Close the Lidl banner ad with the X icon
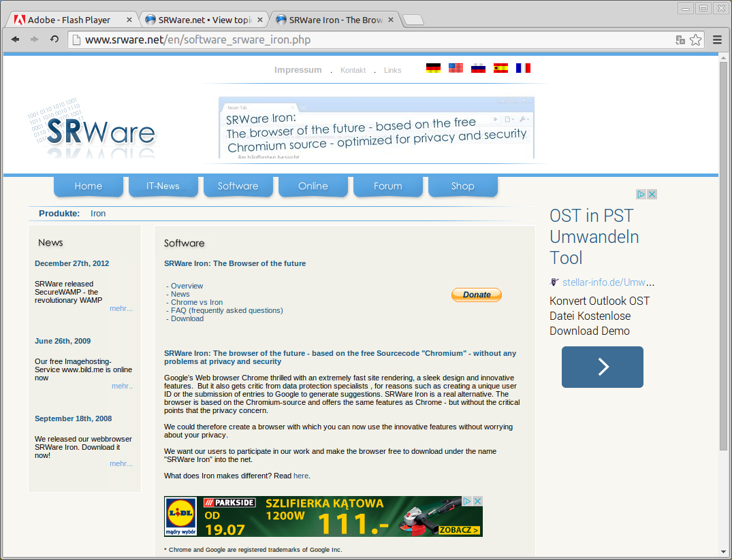Viewport: 732px width, 560px height. coord(477,501)
